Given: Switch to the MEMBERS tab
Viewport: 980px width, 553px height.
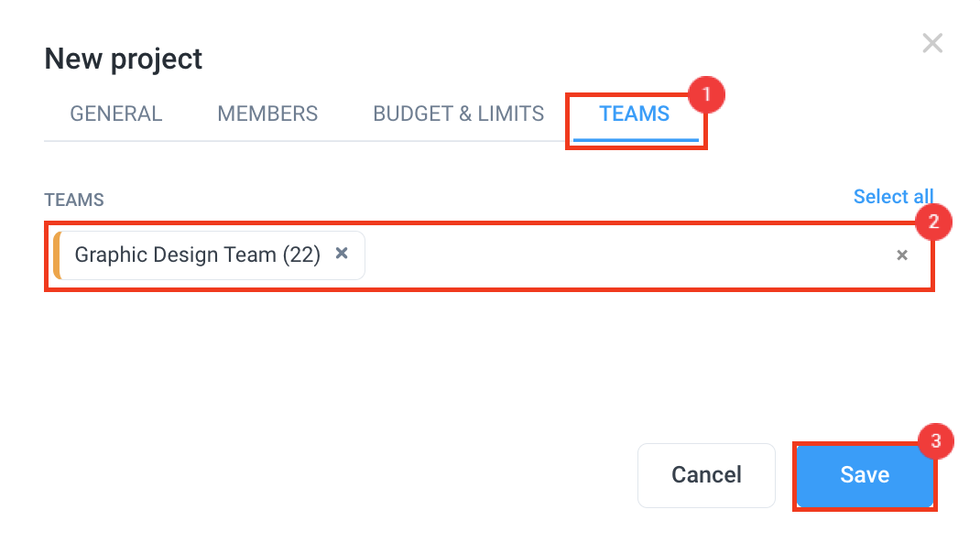Looking at the screenshot, I should point(267,114).
